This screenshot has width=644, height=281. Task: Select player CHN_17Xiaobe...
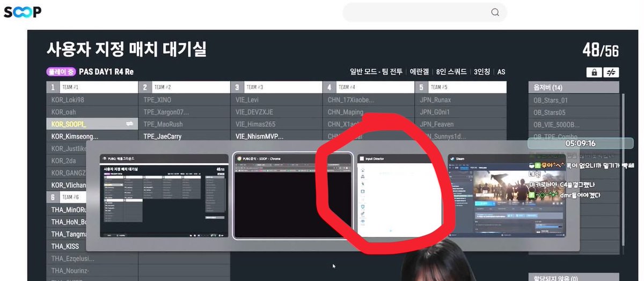pyautogui.click(x=369, y=100)
